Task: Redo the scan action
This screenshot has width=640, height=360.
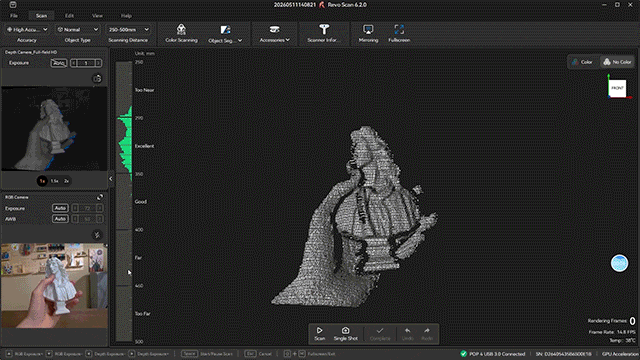Action: 427,333
